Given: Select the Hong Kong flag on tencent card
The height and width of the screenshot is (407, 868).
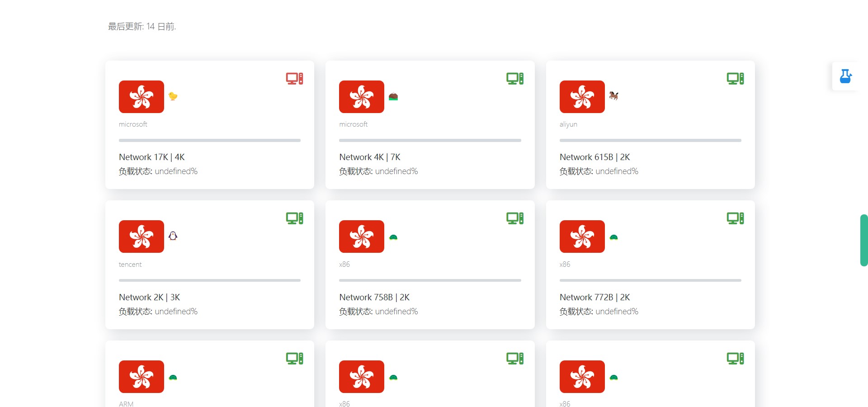Looking at the screenshot, I should [x=142, y=237].
